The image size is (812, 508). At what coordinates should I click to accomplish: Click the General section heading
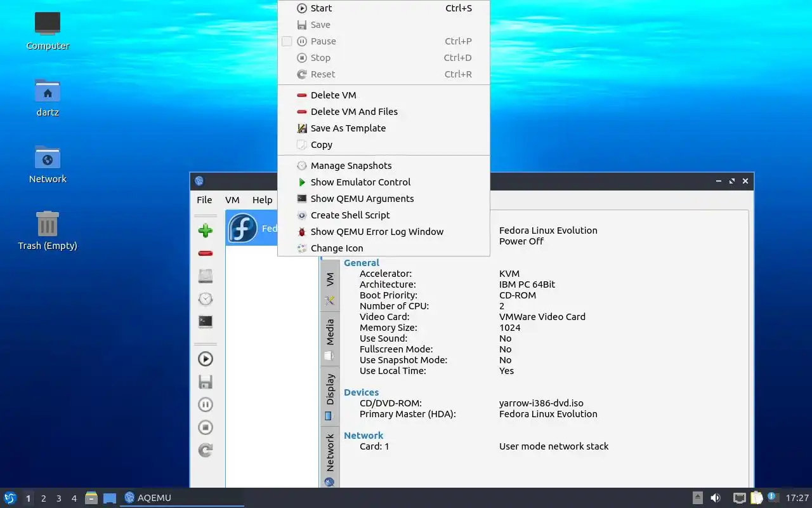point(362,263)
